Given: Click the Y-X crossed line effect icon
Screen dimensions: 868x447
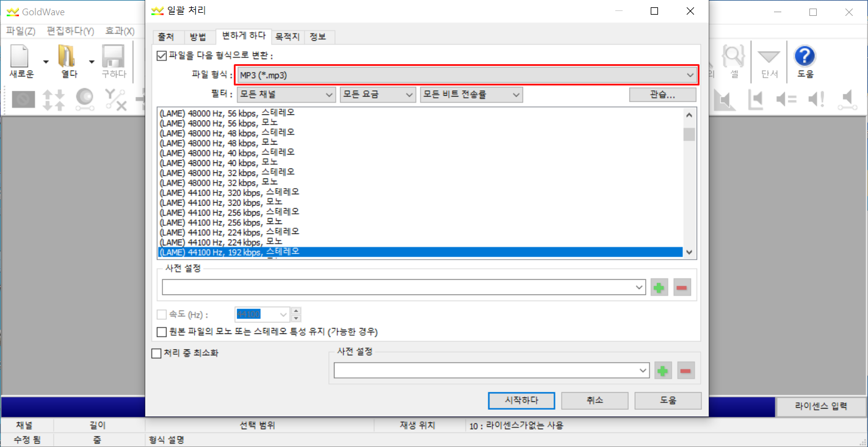Looking at the screenshot, I should tap(115, 99).
